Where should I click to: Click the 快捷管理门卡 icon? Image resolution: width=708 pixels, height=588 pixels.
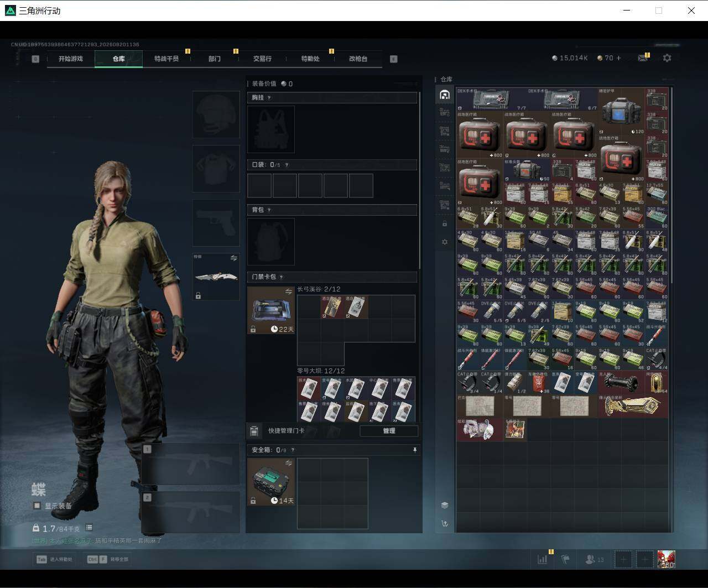[254, 431]
